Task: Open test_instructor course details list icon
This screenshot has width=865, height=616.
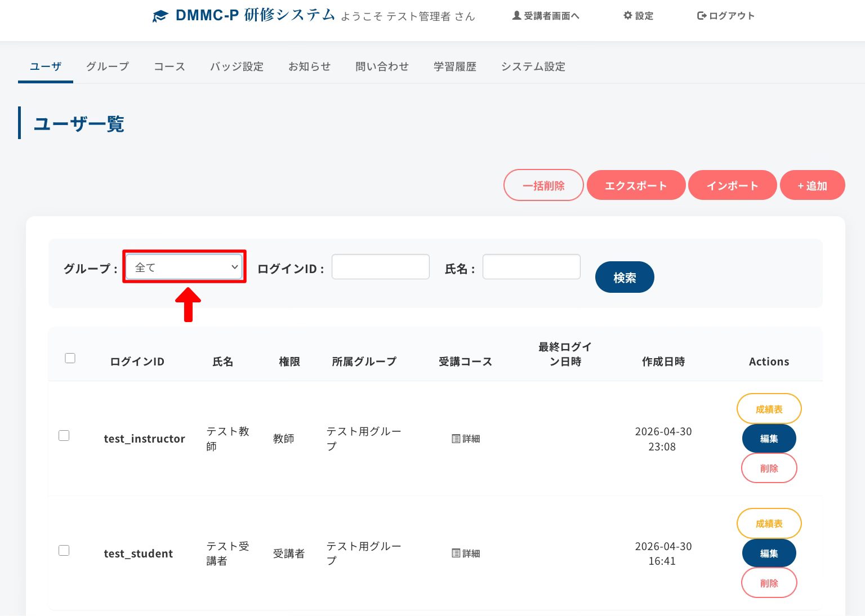Action: click(x=456, y=439)
